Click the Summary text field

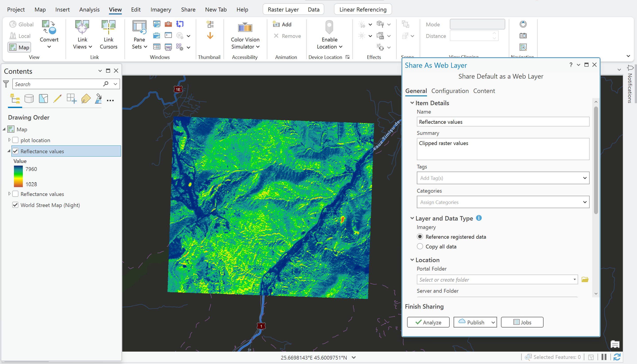(503, 149)
